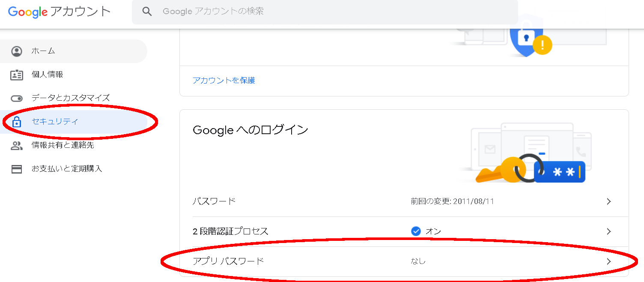Click the なし status text
Screen dimensions: 644x282
tap(418, 261)
